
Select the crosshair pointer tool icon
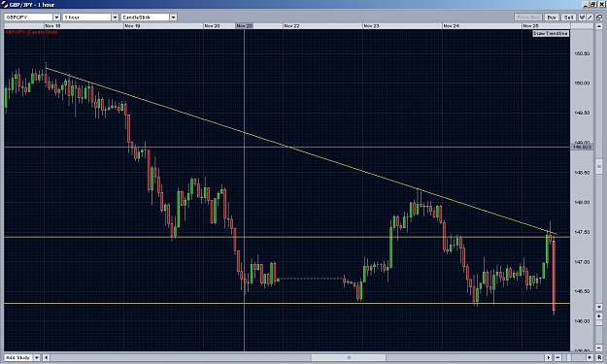click(582, 17)
